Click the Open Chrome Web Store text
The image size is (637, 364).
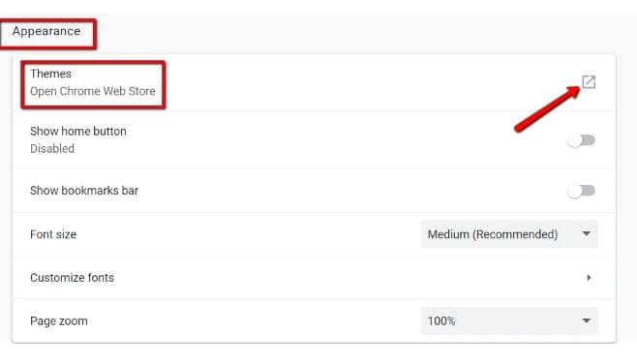click(x=93, y=91)
